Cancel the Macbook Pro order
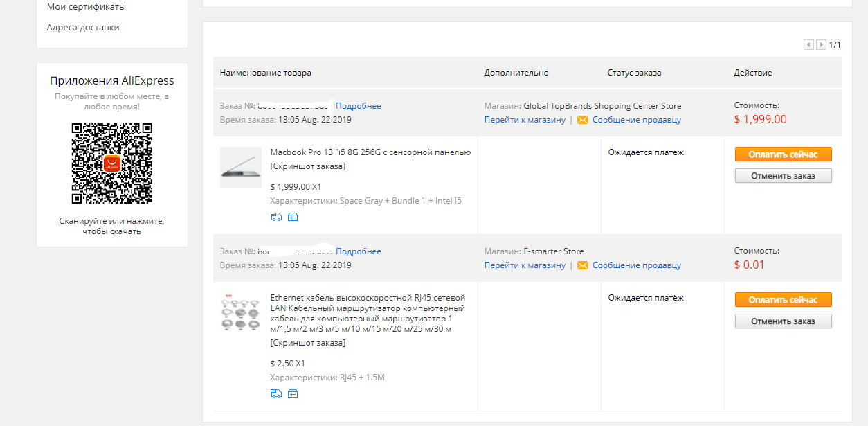The height and width of the screenshot is (426, 868). pos(783,176)
